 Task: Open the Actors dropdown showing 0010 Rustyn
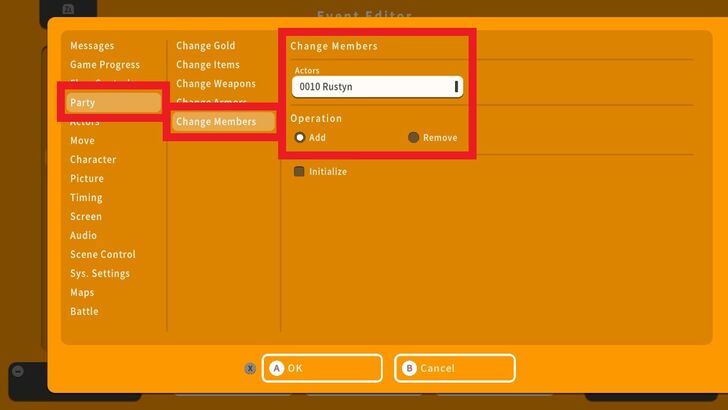click(377, 87)
